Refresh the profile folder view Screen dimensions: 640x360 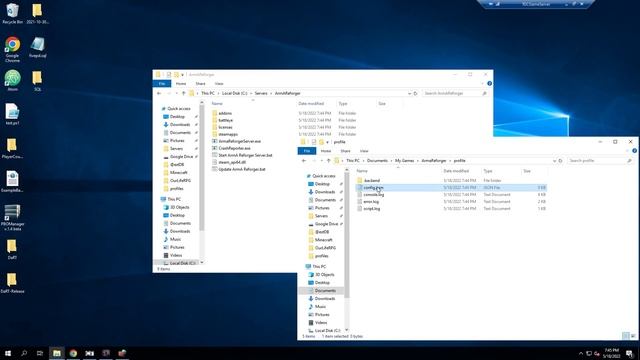560,161
